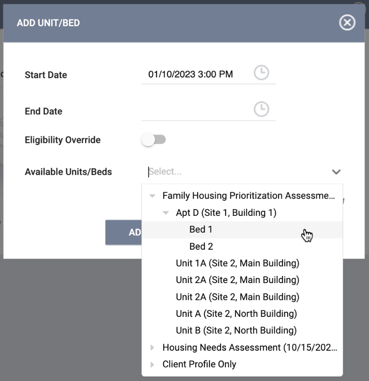
Task: Expand the Housing Needs Assessment group
Action: 152,348
